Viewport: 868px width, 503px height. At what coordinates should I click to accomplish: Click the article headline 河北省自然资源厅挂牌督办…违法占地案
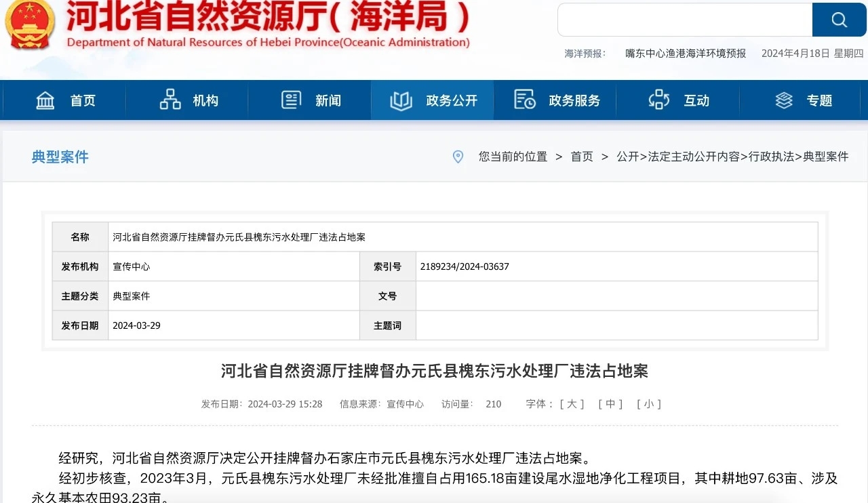click(x=435, y=371)
